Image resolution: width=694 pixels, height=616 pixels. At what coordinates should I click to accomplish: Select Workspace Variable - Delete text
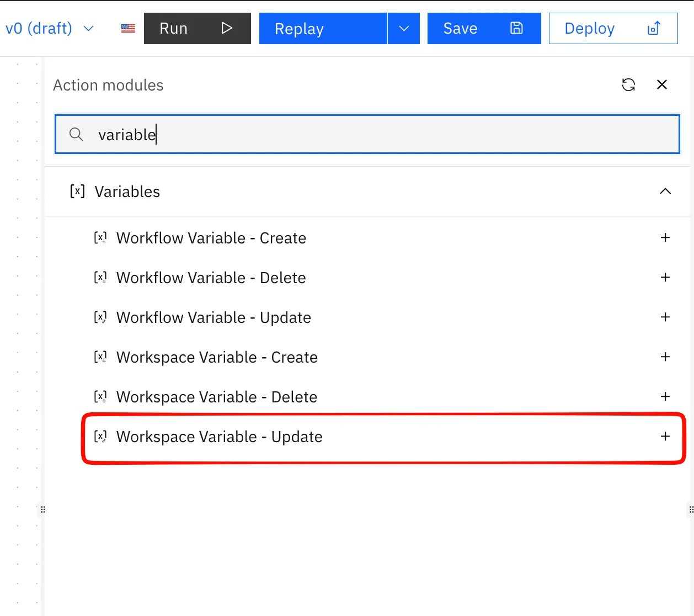tap(217, 397)
